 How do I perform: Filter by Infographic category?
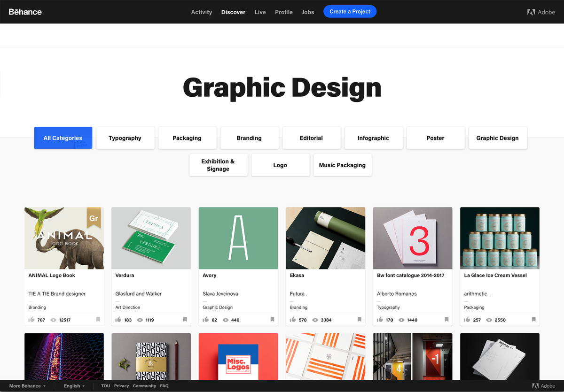[x=373, y=138]
